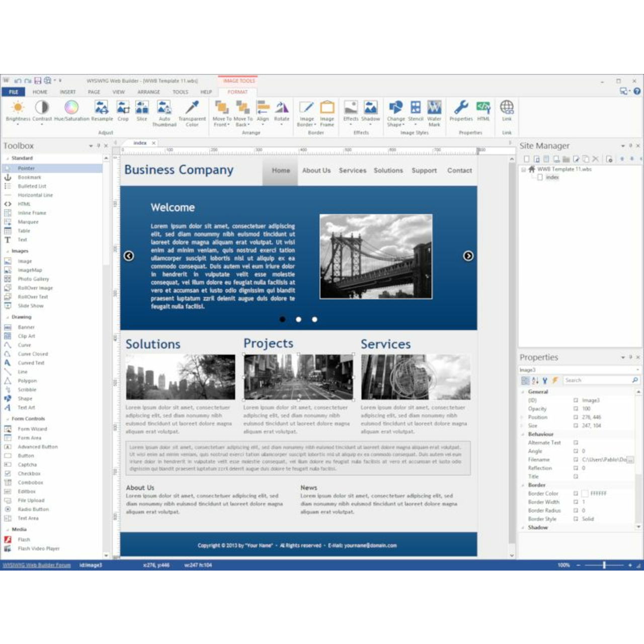This screenshot has width=644, height=644.
Task: Click the next slide arrow button
Action: click(x=468, y=256)
